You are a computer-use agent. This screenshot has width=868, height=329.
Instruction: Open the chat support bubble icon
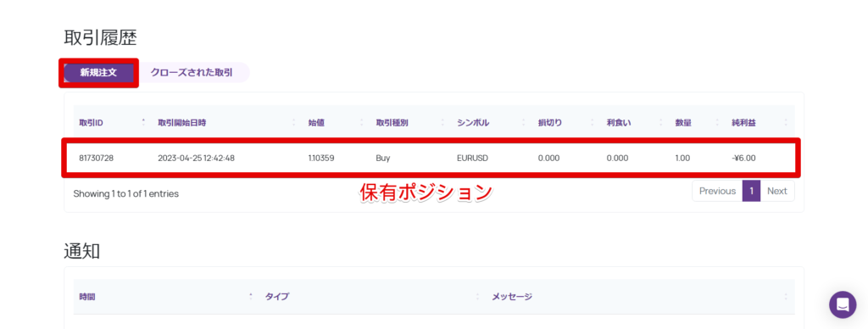point(843,304)
